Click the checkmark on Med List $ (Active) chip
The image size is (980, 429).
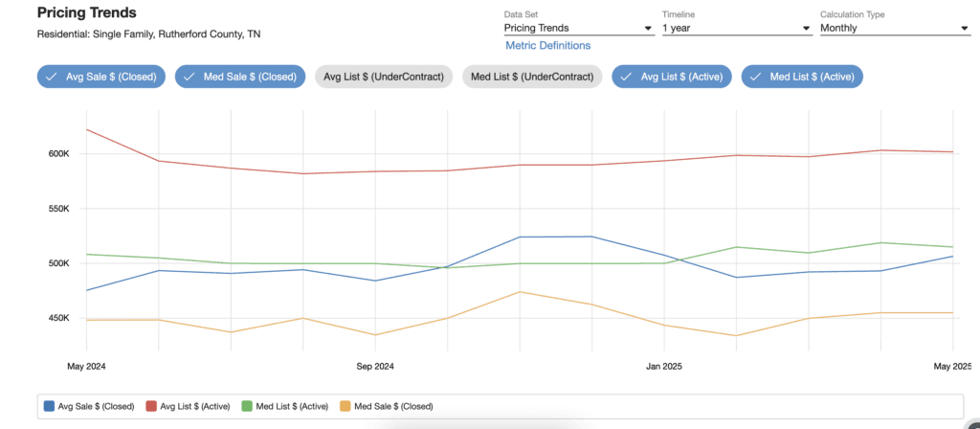pos(755,77)
